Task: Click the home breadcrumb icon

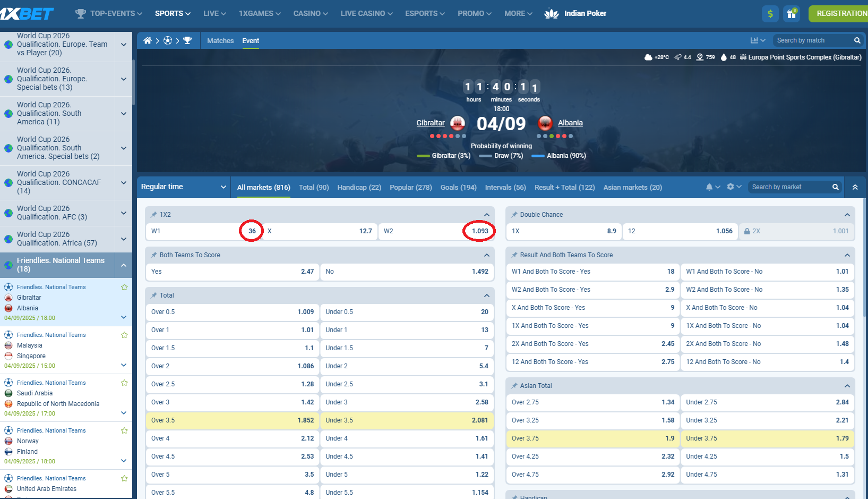Action: point(148,40)
